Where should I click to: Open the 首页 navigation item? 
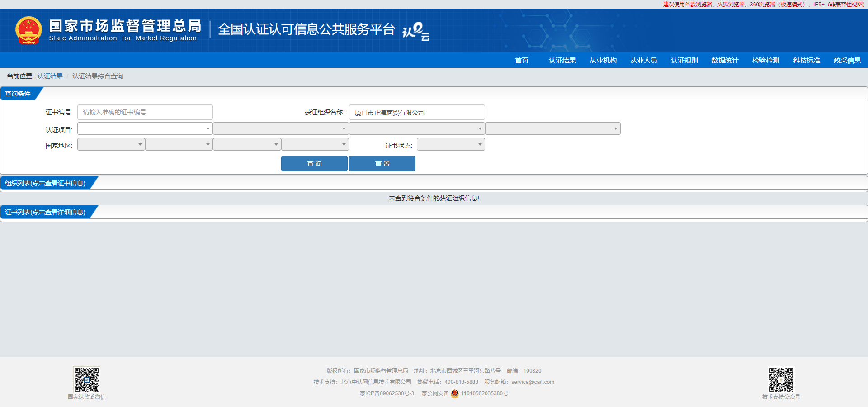click(522, 60)
